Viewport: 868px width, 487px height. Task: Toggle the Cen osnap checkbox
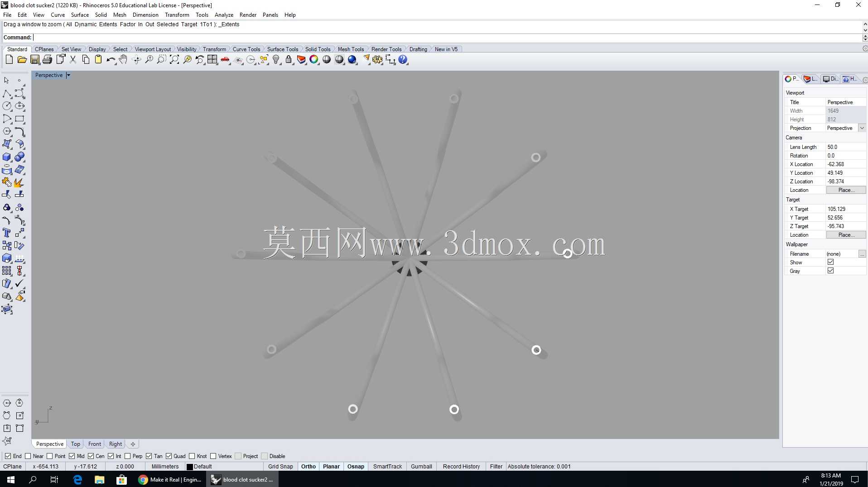[91, 456]
